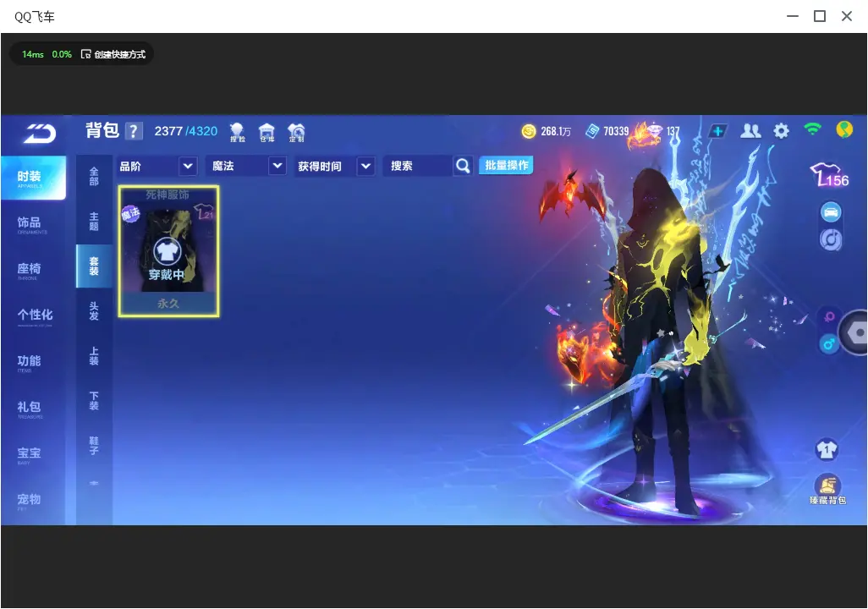Click the 批量操作 batch operation button
868x609 pixels.
[x=506, y=165]
